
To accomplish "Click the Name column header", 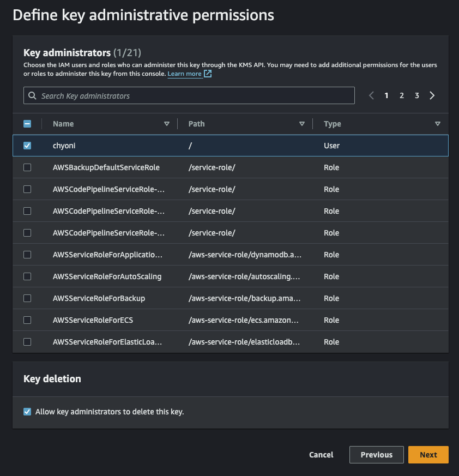I will [63, 124].
